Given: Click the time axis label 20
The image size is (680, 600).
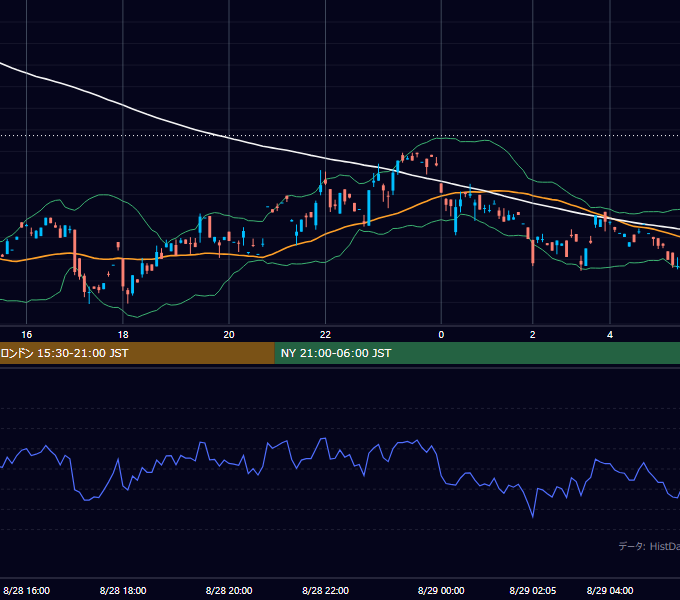Looking at the screenshot, I should [x=229, y=335].
